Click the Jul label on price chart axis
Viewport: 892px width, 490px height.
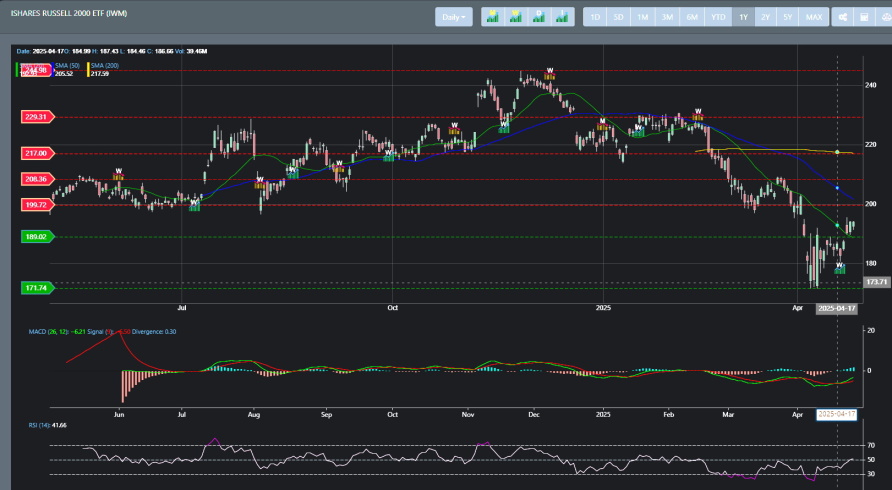coord(181,308)
